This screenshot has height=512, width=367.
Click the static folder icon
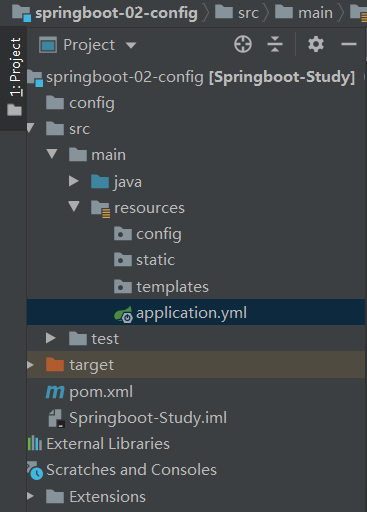123,259
